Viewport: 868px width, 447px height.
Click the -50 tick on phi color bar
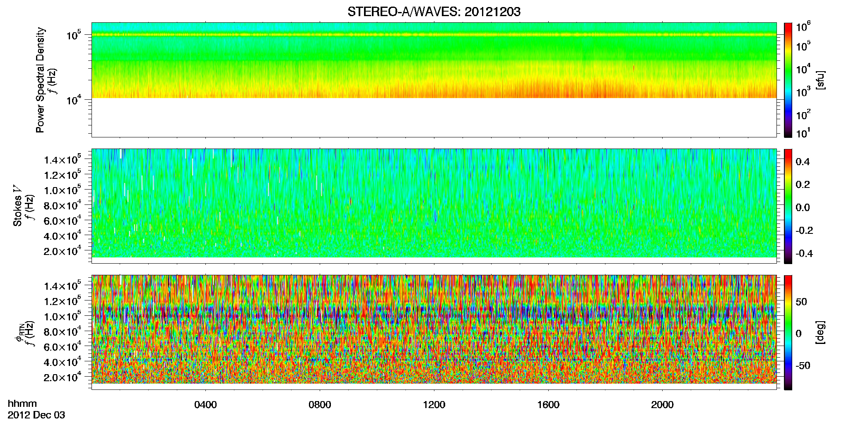pyautogui.click(x=803, y=366)
